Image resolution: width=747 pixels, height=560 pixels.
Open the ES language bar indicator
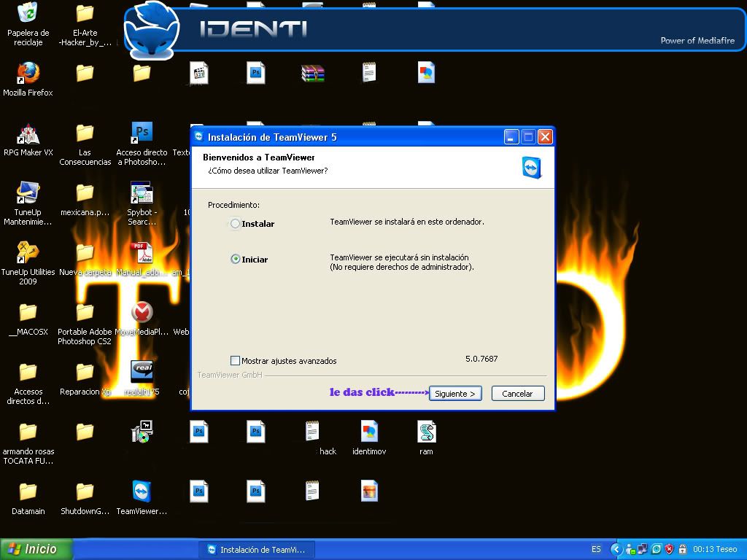tap(596, 549)
